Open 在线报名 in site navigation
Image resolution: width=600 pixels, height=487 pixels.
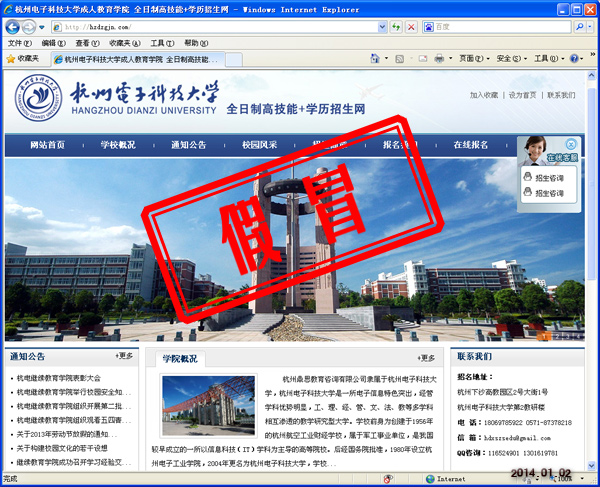coord(471,145)
